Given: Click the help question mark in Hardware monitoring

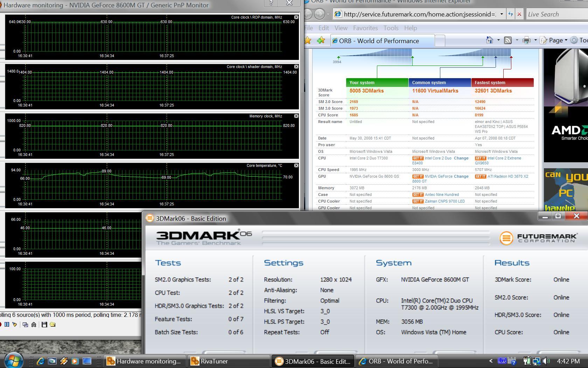Looking at the screenshot, I should tap(271, 3).
